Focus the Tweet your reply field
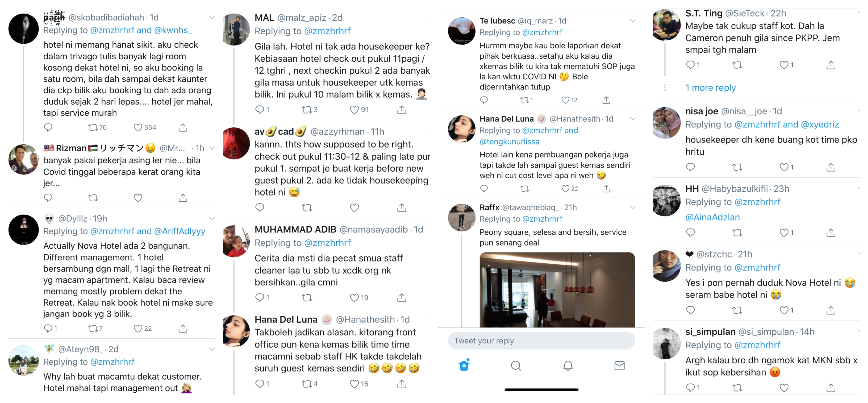The image size is (868, 403). pos(541,341)
